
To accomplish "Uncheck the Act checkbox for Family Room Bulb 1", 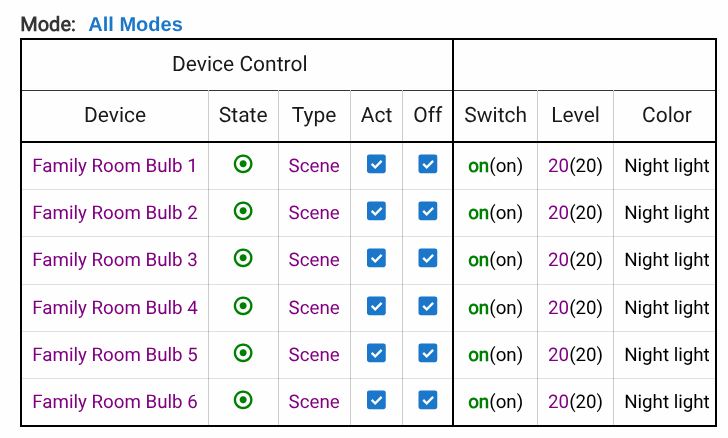I will pos(376,164).
